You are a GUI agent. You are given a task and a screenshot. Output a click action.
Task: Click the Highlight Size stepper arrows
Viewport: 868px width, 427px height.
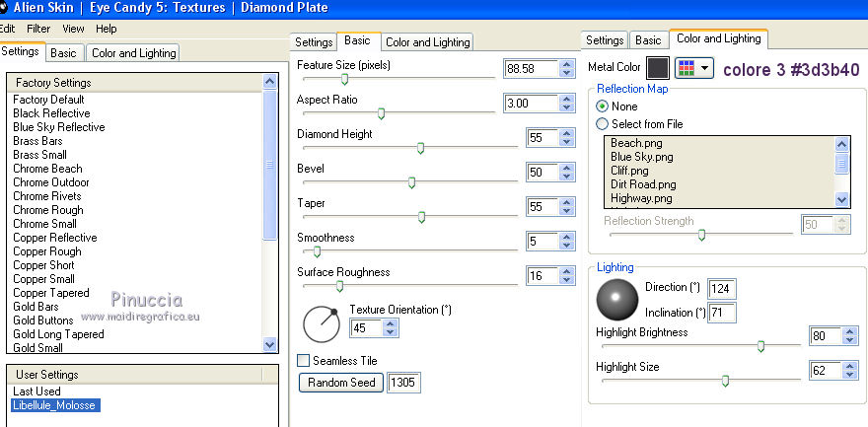[849, 370]
